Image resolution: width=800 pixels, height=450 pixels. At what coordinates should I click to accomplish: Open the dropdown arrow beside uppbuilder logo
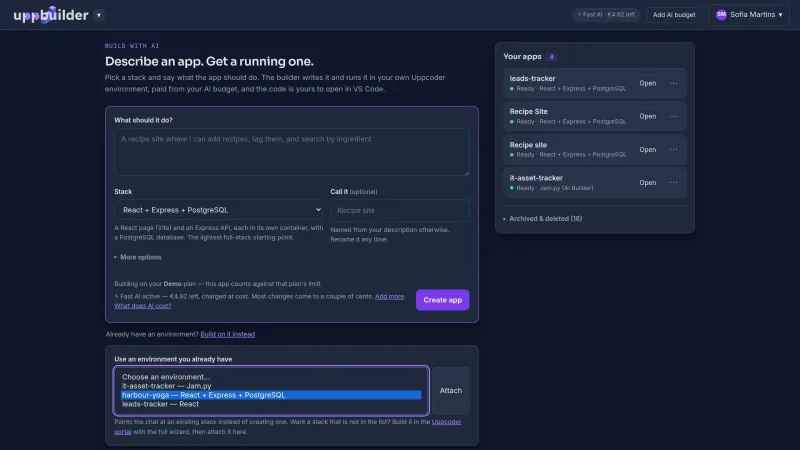click(x=99, y=15)
